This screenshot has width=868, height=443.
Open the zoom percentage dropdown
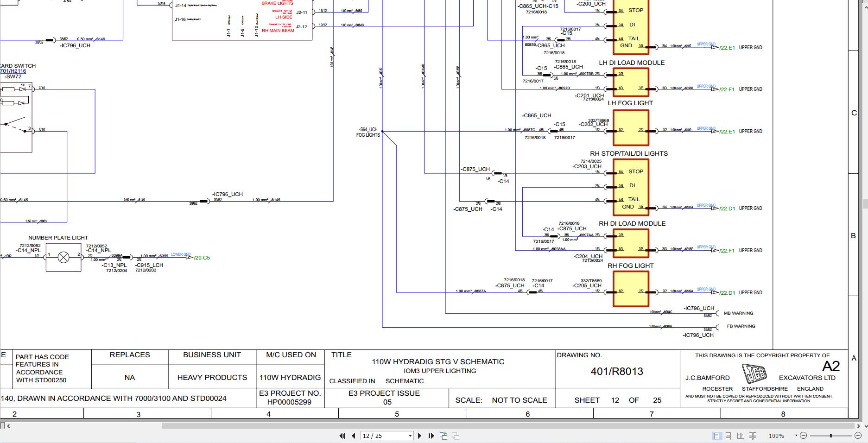click(796, 435)
